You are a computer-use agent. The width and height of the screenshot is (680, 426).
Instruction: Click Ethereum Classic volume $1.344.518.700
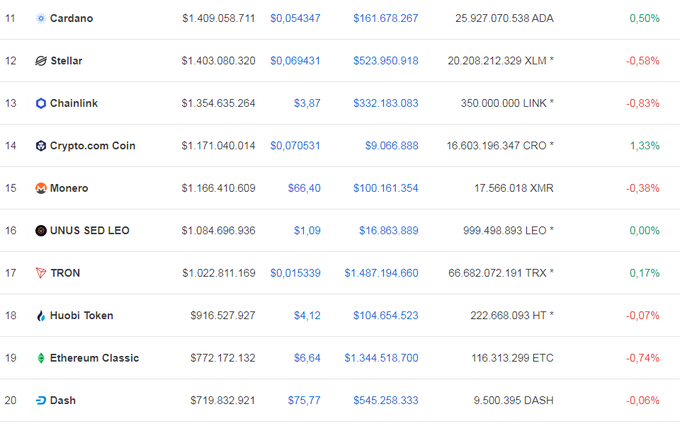click(381, 358)
